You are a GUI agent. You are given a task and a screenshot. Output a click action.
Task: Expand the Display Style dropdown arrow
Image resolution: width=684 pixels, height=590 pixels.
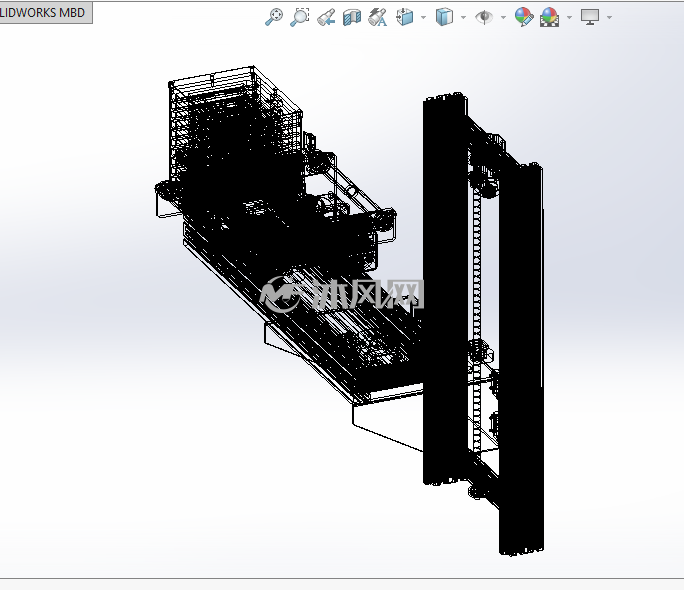click(463, 17)
